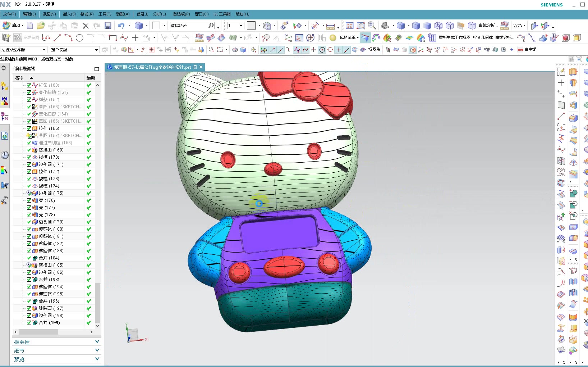The width and height of the screenshot is (588, 367).
Task: Uncheck the 替换面 (169) feature checkbox
Action: click(x=29, y=150)
